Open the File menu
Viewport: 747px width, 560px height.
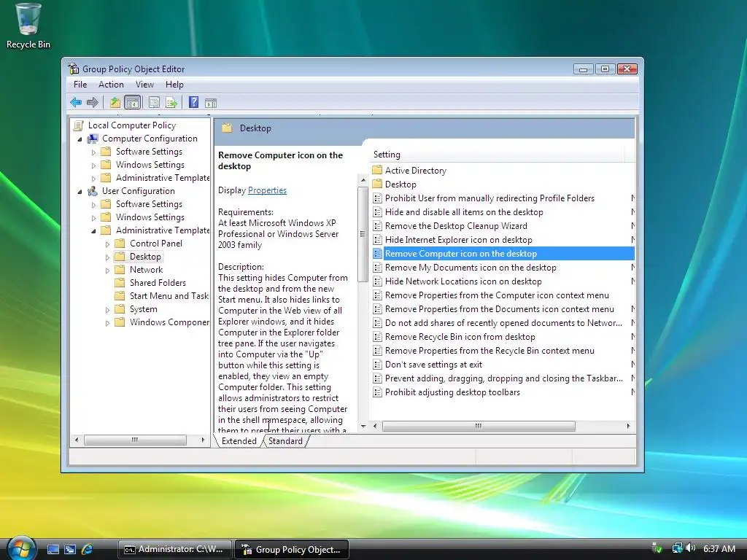pos(80,85)
